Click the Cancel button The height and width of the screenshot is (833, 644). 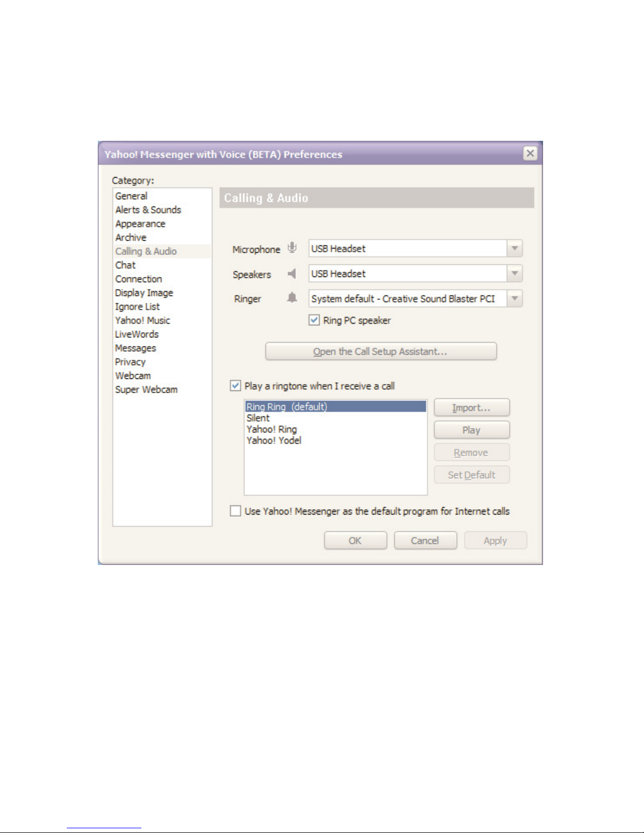point(425,541)
